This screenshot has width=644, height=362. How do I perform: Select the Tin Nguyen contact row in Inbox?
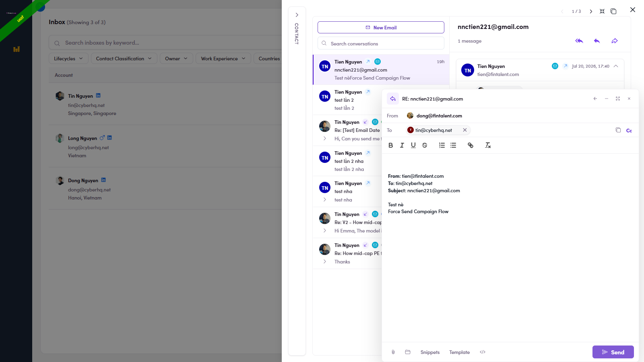point(165,104)
